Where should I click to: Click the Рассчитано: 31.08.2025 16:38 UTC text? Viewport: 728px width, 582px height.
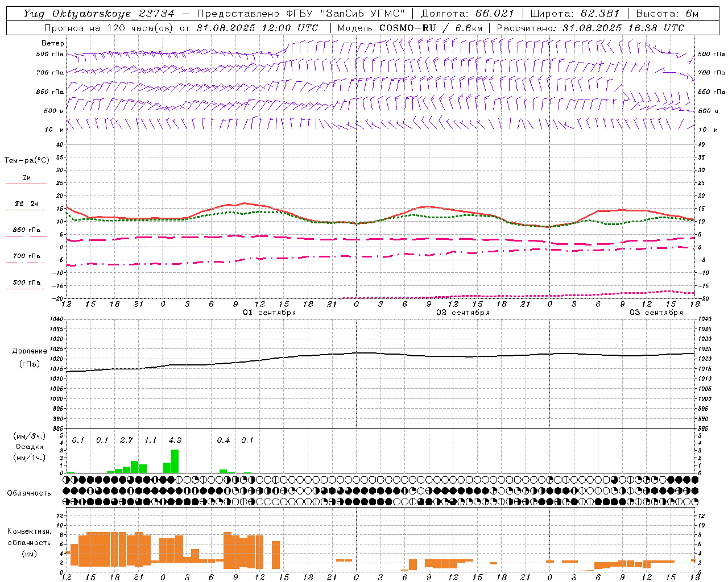[590, 28]
